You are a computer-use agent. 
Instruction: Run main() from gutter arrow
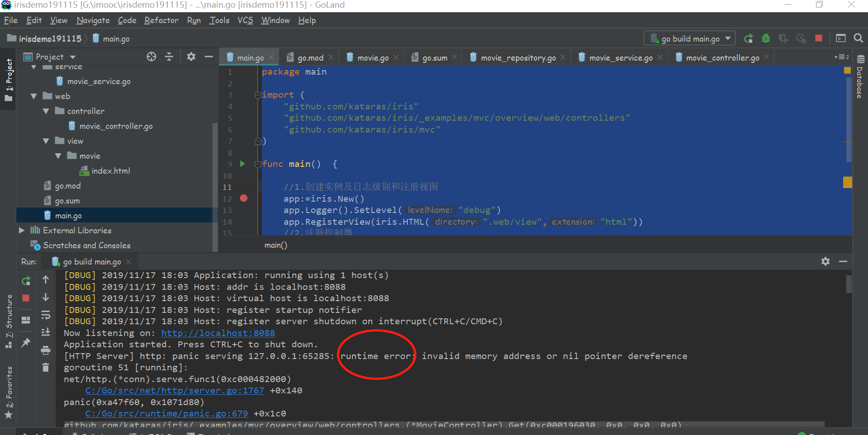(x=242, y=164)
